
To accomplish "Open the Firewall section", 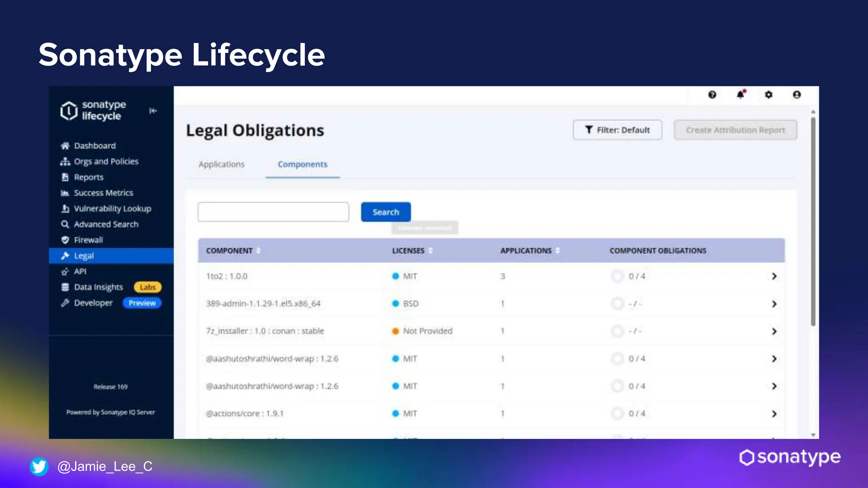I will coord(88,240).
